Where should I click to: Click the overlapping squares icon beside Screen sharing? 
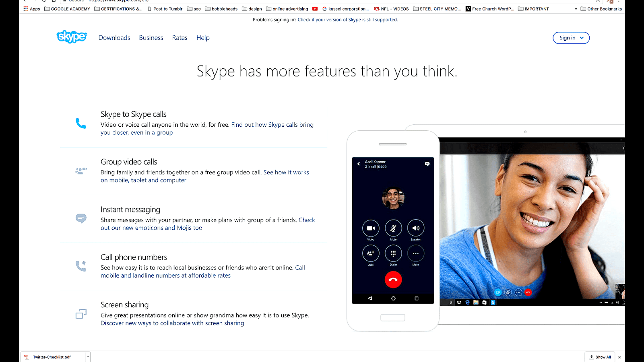pos(81,314)
